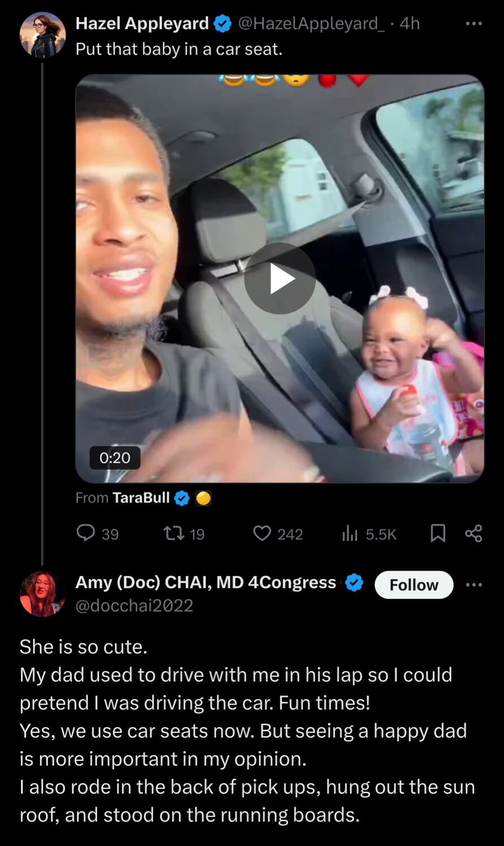Open the @docchai2022 handle
The height and width of the screenshot is (846, 504).
pos(135,606)
